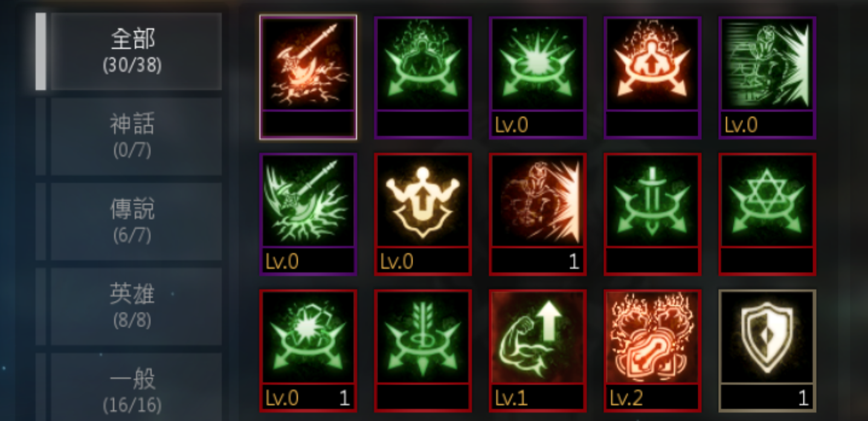Viewport: 868px width, 421px height.
Task: Select the green arrow-feather emblem skill icon
Action: [x=423, y=350]
